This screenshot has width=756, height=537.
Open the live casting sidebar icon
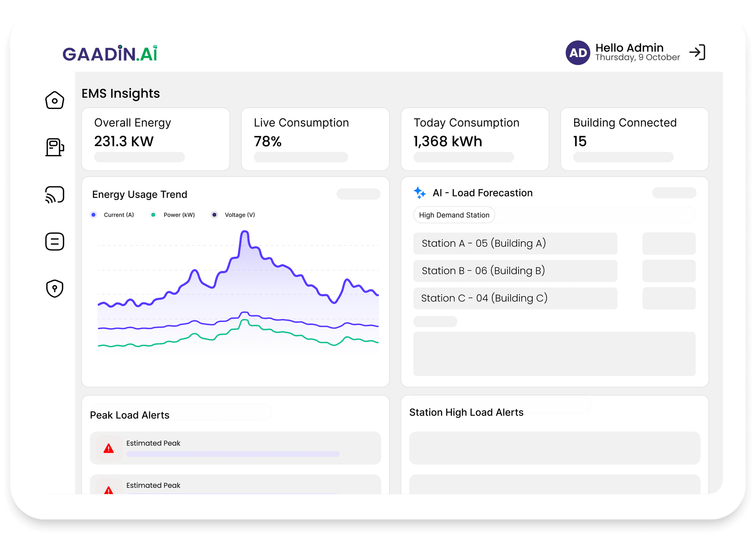coord(54,194)
